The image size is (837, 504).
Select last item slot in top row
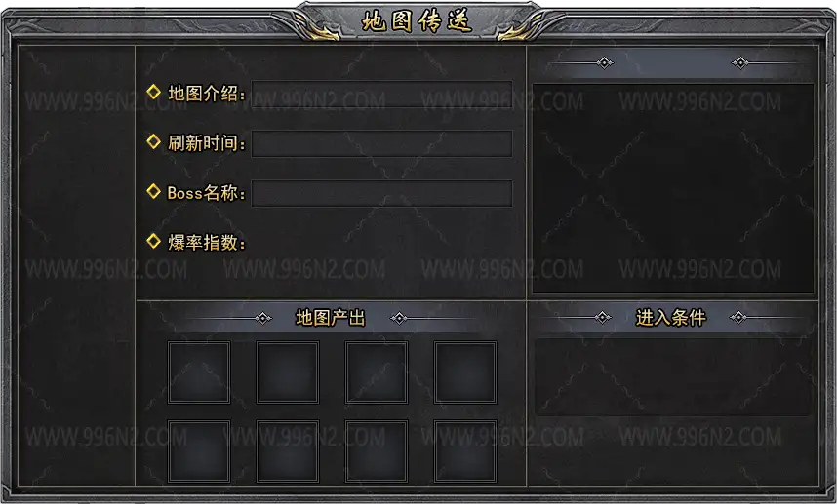click(x=465, y=372)
